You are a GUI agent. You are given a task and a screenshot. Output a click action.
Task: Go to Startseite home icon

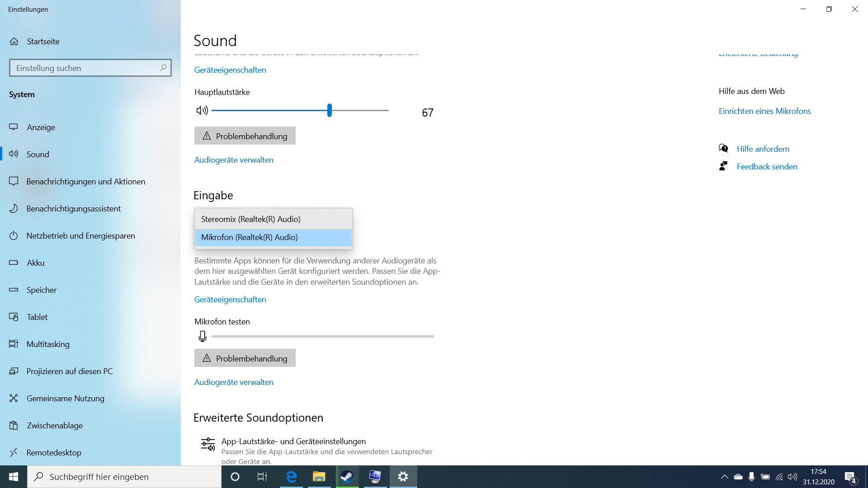tap(14, 42)
